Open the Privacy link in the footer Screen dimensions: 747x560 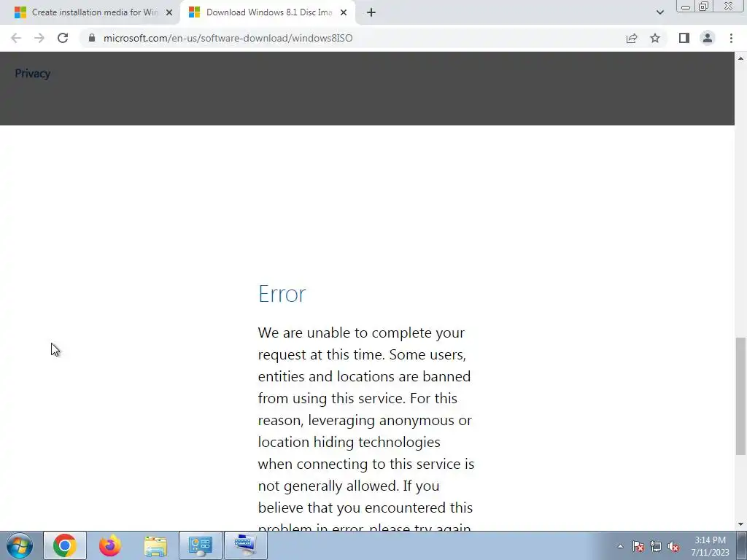pyautogui.click(x=32, y=74)
